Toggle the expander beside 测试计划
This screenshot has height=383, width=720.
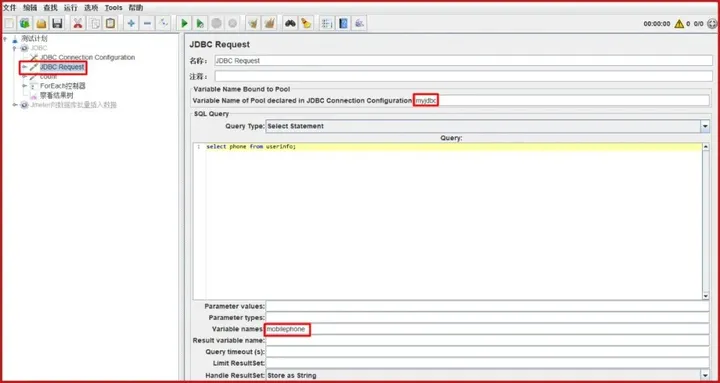tap(5, 39)
